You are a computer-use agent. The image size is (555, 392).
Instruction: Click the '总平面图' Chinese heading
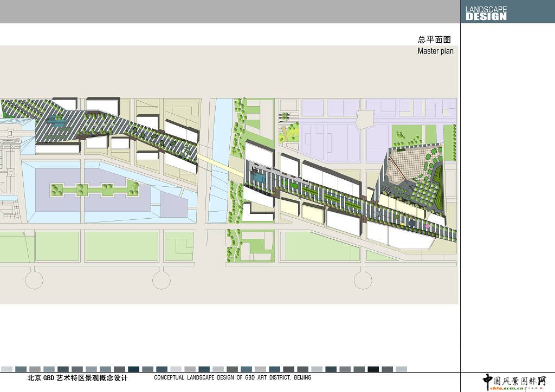coord(434,40)
